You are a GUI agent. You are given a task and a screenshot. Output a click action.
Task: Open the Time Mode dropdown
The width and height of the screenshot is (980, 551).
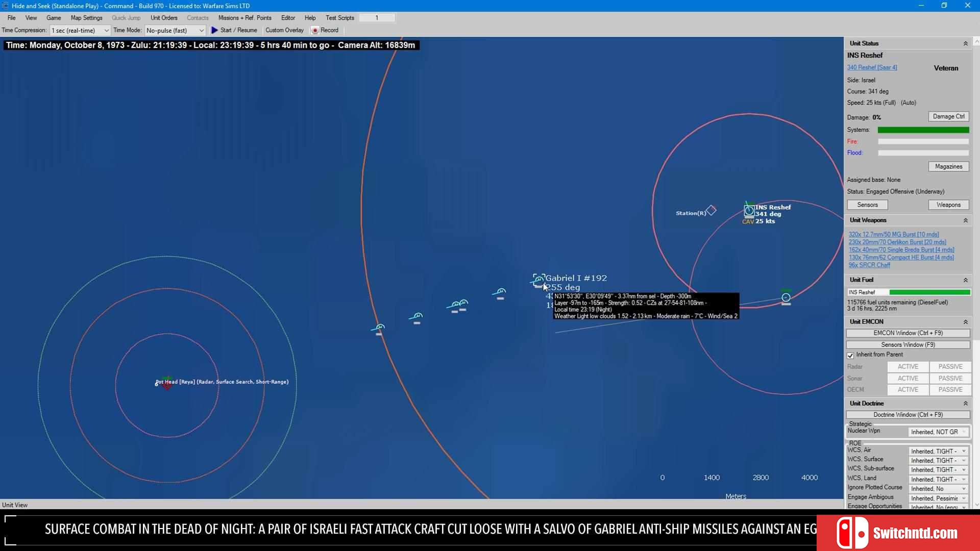coord(175,31)
